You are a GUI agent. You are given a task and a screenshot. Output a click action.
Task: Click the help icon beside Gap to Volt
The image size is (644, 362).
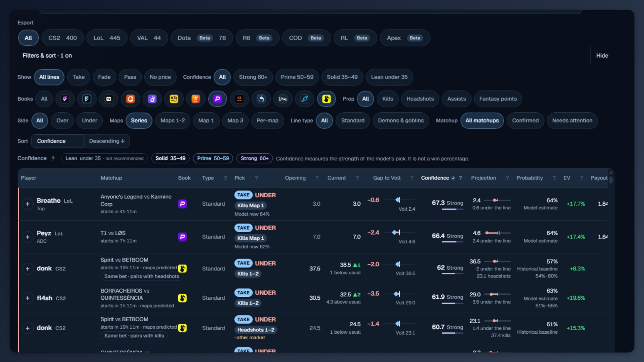412,178
